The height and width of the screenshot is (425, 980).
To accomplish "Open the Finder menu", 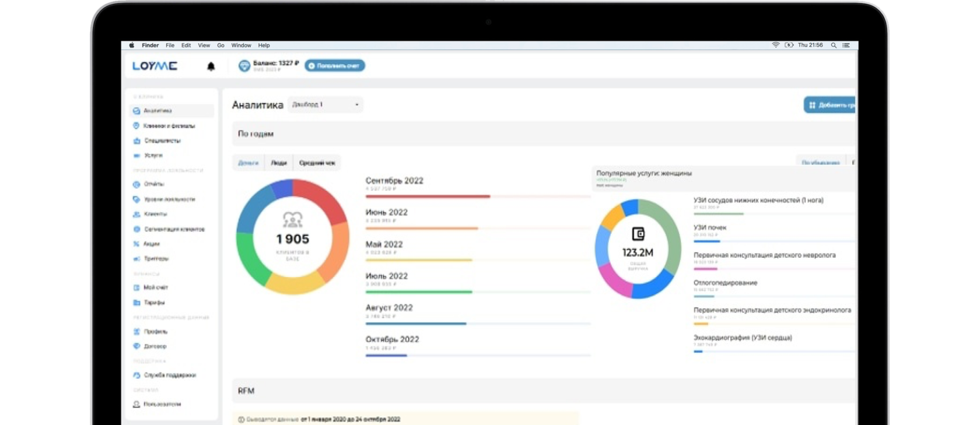I will (x=150, y=45).
